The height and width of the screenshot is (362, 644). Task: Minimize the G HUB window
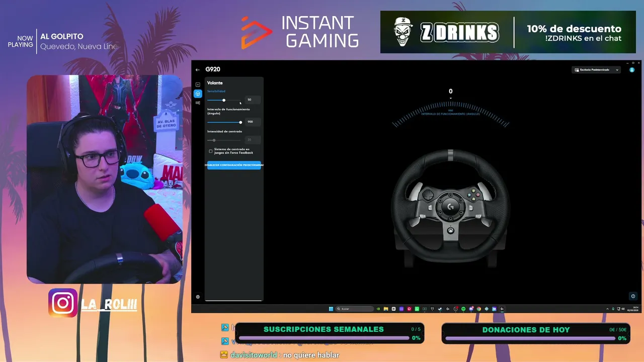pyautogui.click(x=628, y=63)
